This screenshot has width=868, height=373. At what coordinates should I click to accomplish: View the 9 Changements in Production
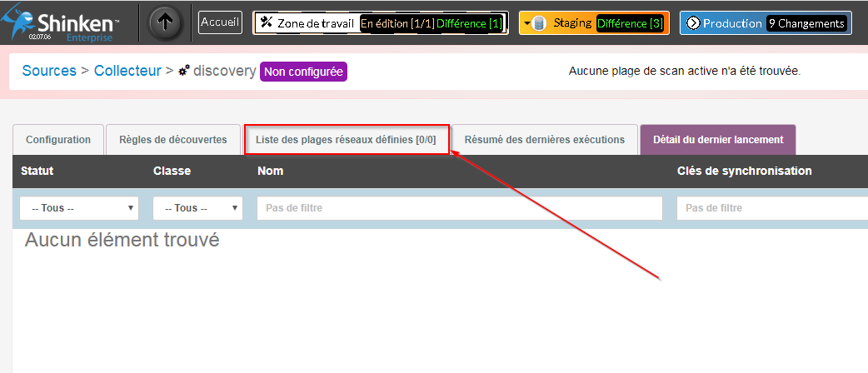point(806,23)
